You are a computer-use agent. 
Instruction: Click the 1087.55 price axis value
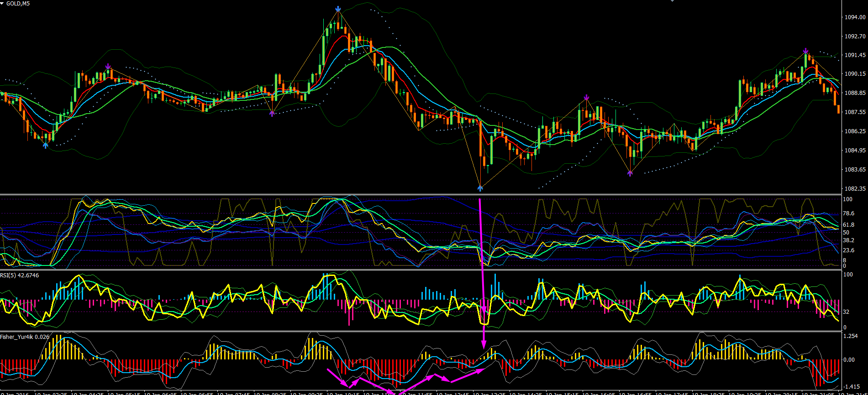click(x=855, y=112)
